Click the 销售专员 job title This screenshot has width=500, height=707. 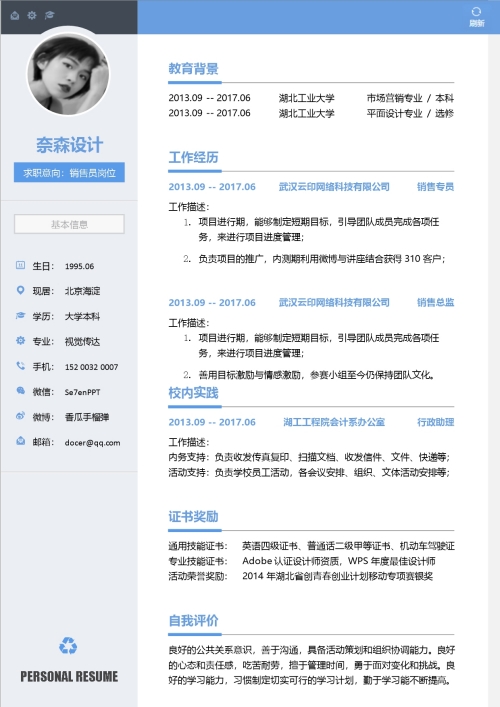pos(435,187)
